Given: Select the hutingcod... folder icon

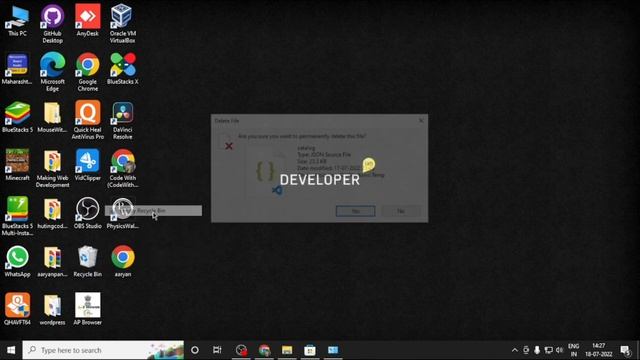Looking at the screenshot, I should [x=52, y=213].
